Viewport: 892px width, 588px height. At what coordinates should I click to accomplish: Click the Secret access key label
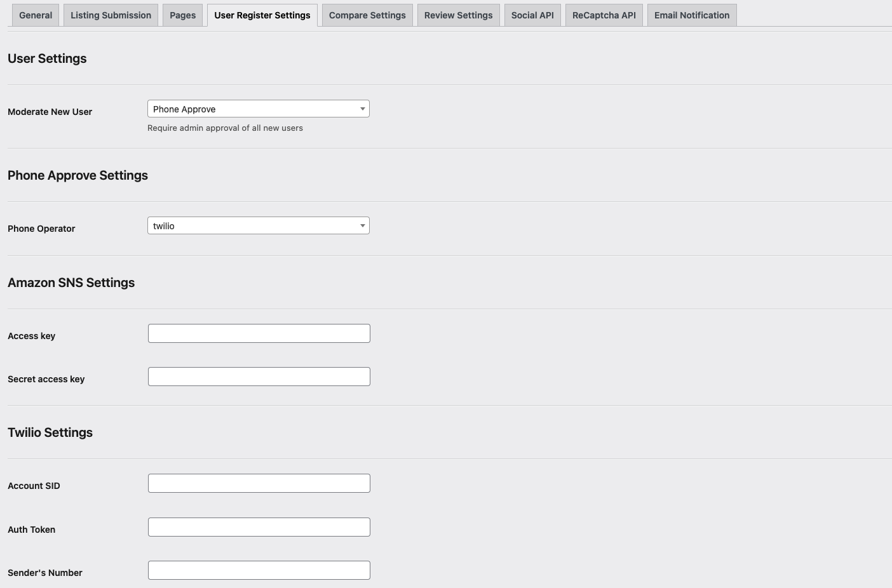coord(46,379)
